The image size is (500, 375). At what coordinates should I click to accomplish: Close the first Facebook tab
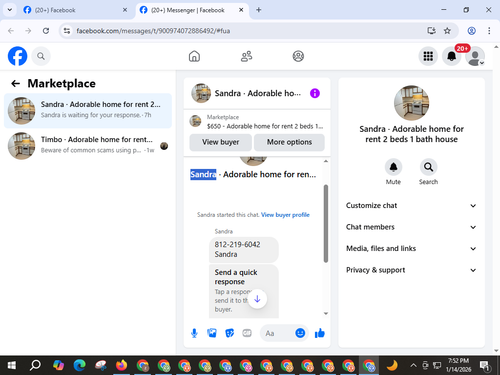pyautogui.click(x=125, y=10)
